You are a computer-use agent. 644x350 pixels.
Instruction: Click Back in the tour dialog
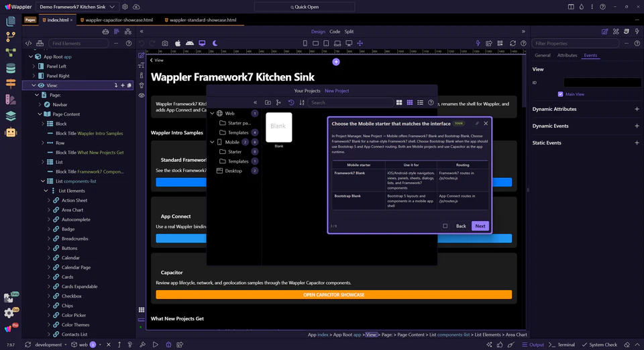pyautogui.click(x=461, y=226)
